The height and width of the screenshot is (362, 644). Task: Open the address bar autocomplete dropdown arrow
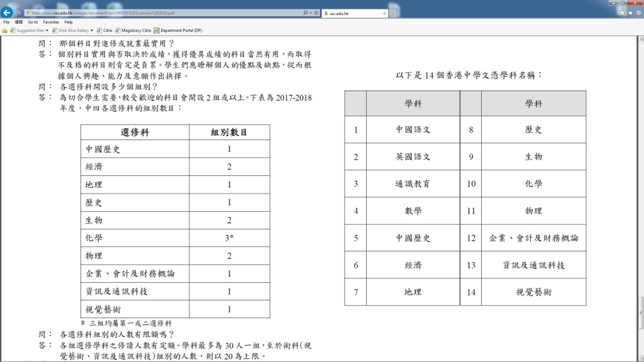click(311, 13)
